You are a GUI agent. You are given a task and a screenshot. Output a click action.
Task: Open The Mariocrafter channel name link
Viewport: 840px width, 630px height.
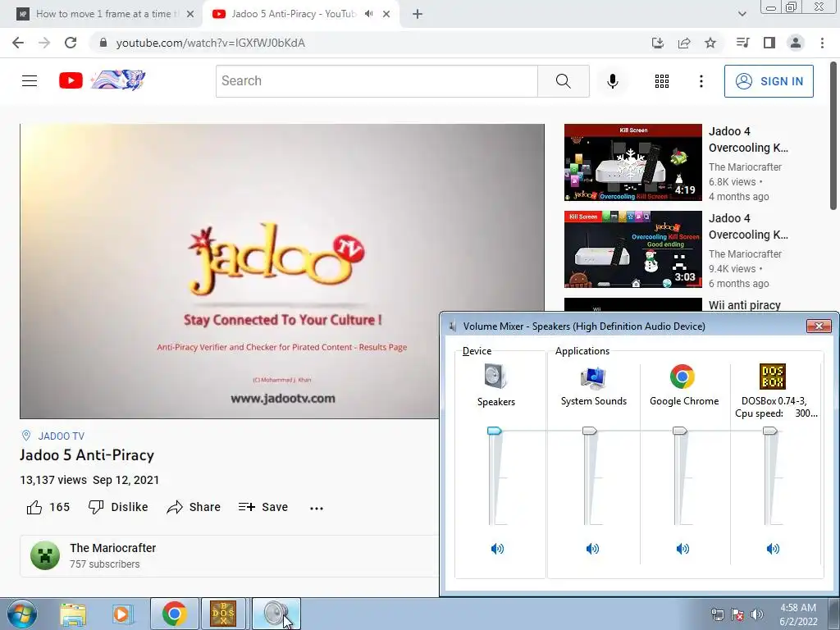pos(112,548)
